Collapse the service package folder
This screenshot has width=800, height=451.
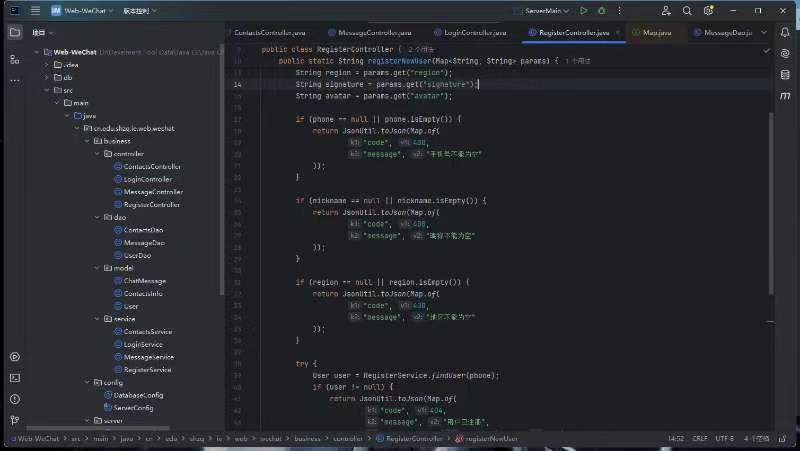coord(98,318)
